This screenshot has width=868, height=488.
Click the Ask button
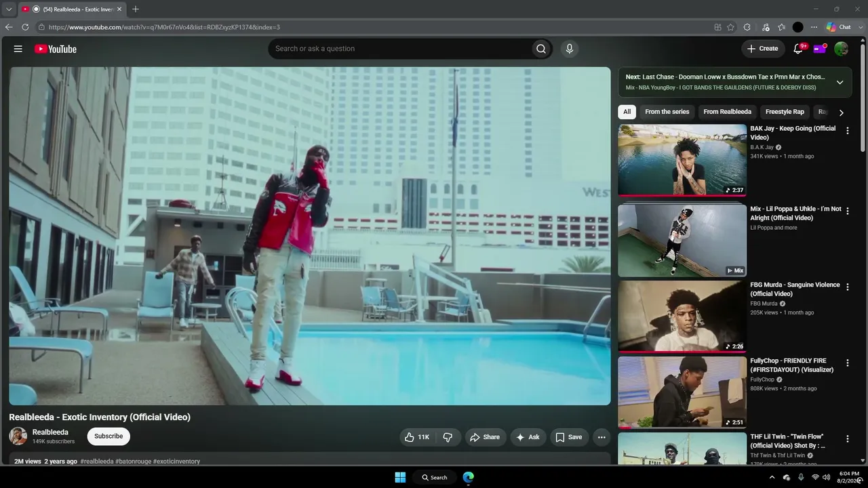pos(528,437)
